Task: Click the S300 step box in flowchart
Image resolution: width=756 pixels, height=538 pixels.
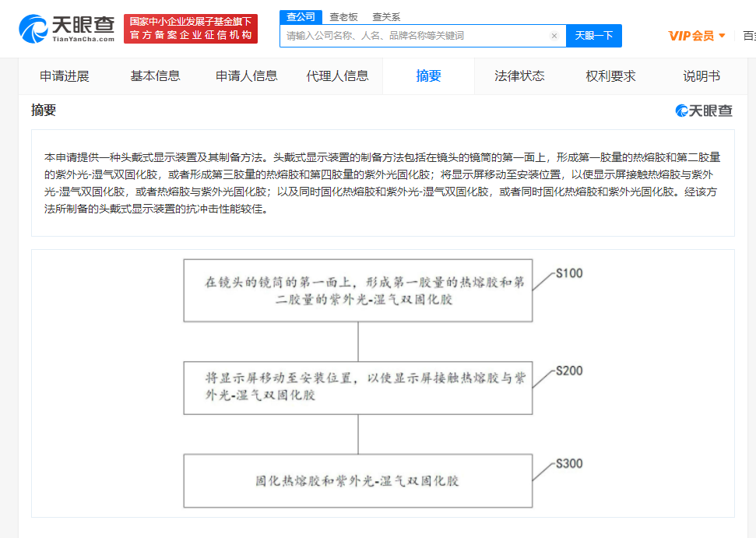Action: (358, 481)
